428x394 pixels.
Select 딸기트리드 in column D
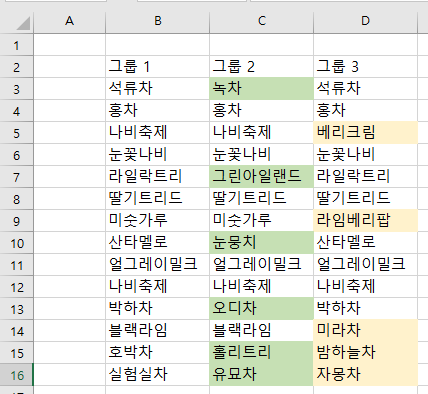tap(365, 199)
